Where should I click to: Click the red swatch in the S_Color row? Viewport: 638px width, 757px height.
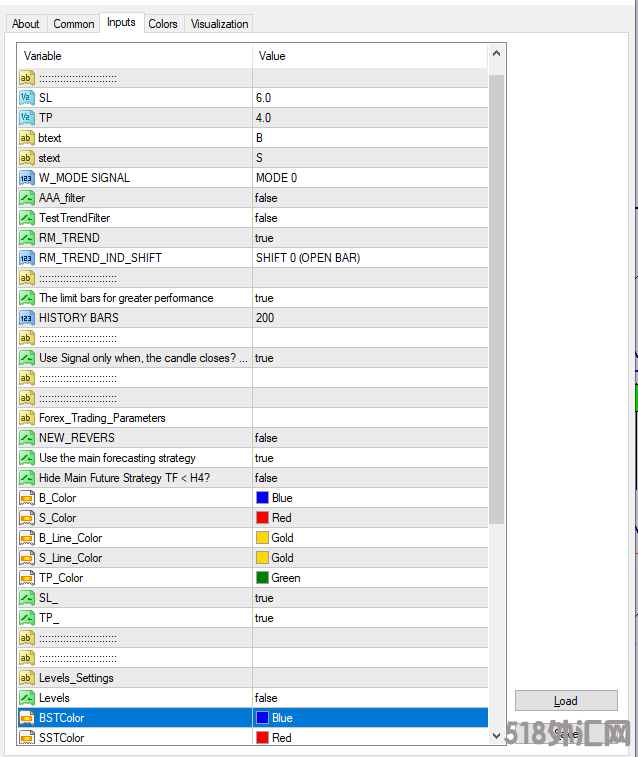263,518
